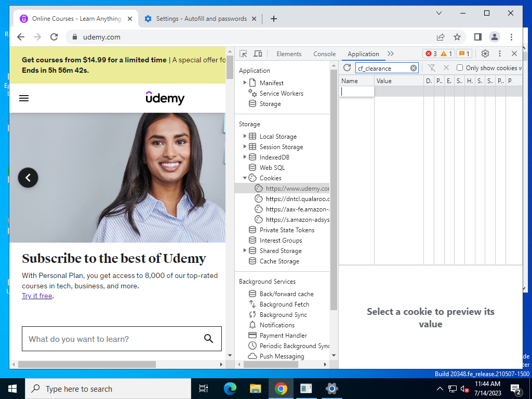Expand the Local Storage tree node

coord(245,137)
